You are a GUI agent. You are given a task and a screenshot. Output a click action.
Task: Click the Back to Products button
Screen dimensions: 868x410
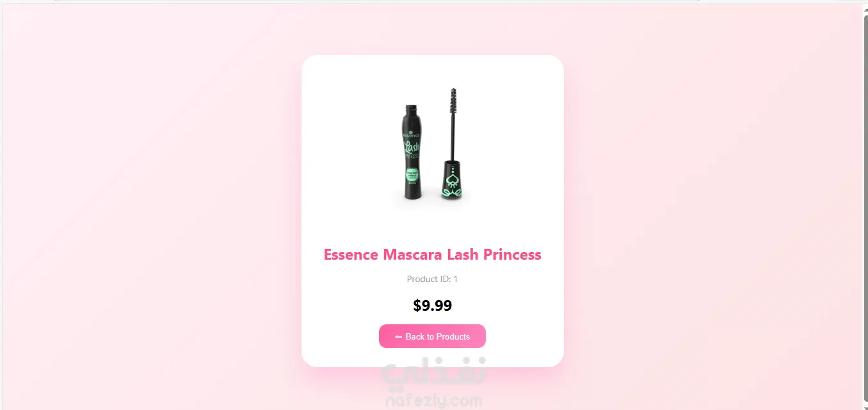[x=432, y=336]
